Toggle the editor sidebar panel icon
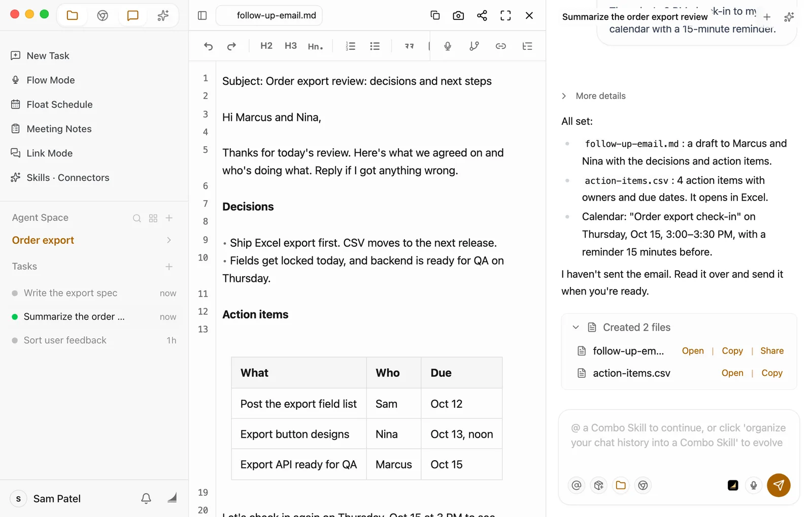Screen dimensions: 812x517 [202, 15]
